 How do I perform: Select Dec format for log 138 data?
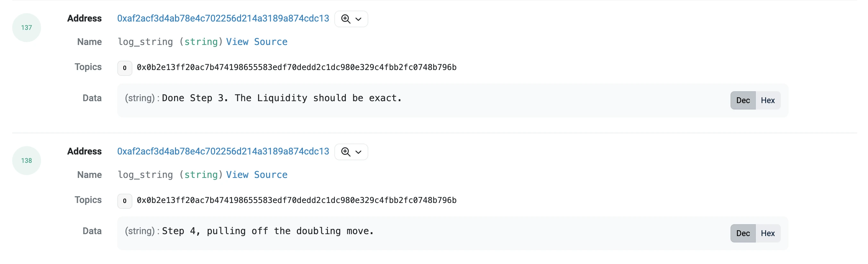click(x=743, y=233)
